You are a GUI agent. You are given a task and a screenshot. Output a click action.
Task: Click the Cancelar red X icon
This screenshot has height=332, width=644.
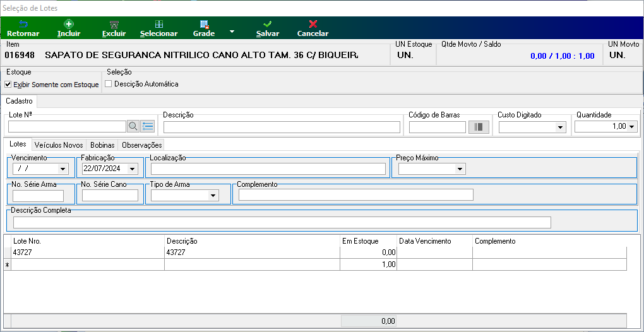[313, 24]
